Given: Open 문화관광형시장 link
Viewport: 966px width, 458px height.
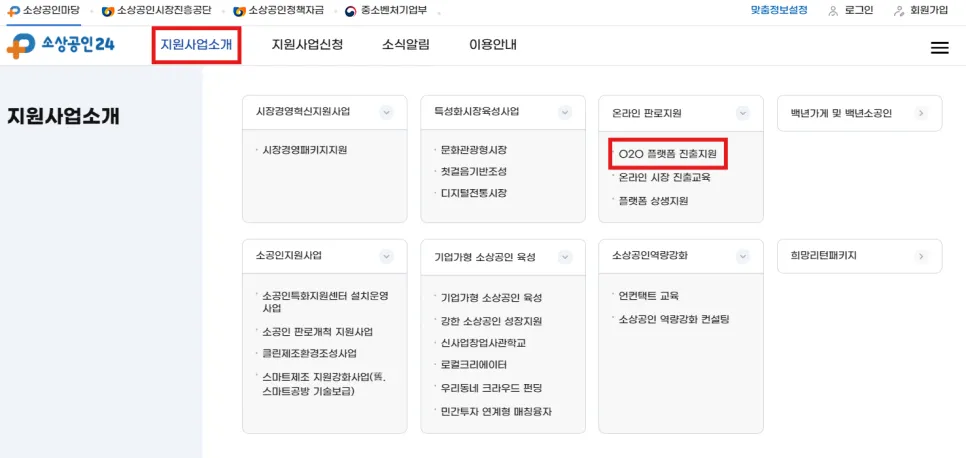Looking at the screenshot, I should pyautogui.click(x=474, y=149).
